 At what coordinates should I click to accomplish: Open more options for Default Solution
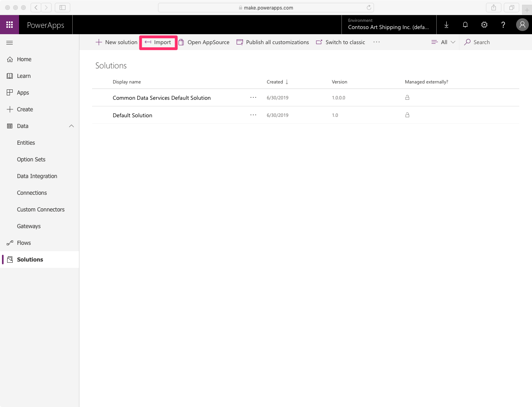tap(253, 115)
